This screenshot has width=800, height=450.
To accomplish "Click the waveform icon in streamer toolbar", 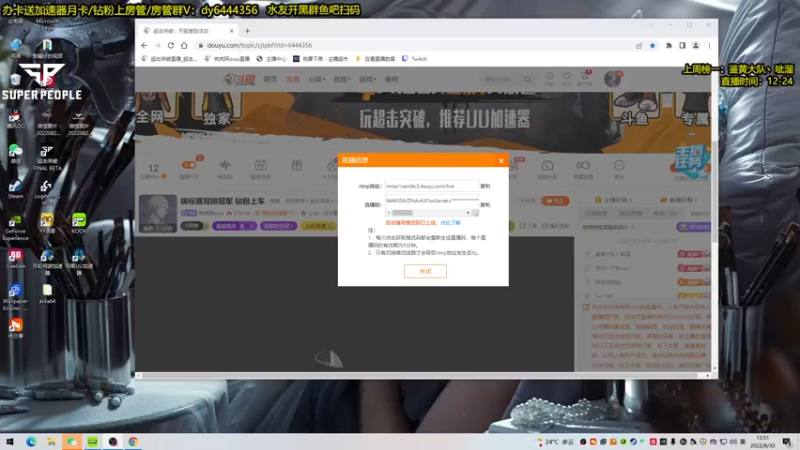I will point(225,168).
